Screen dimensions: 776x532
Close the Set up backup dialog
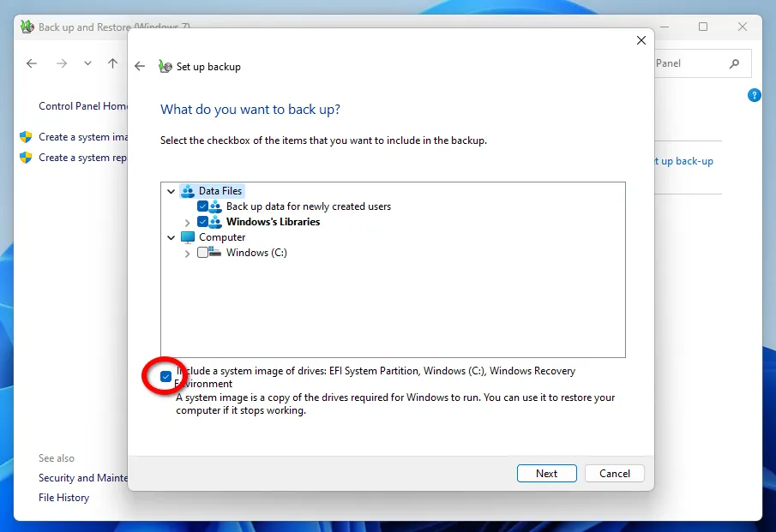coord(641,40)
